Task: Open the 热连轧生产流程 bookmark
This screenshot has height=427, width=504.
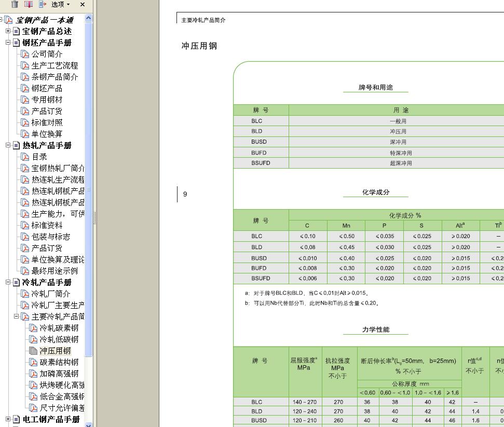Action: 58,180
